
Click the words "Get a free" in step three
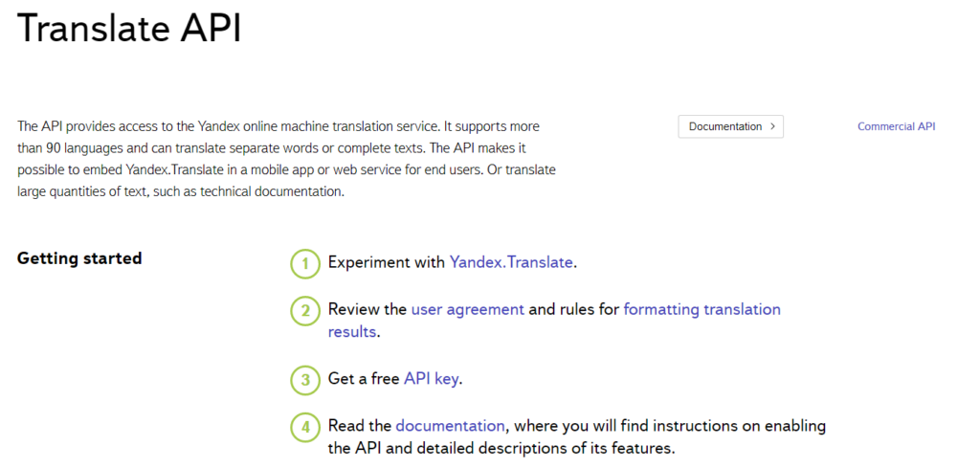363,379
